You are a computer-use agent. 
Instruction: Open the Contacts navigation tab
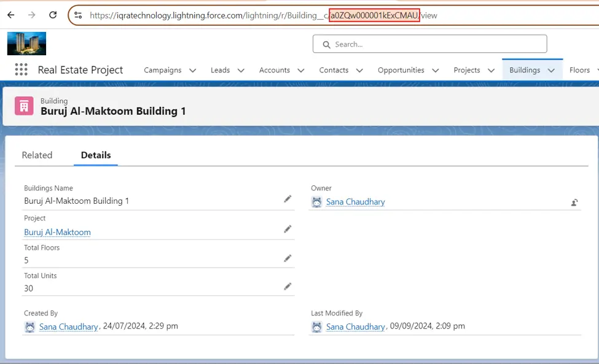point(334,70)
